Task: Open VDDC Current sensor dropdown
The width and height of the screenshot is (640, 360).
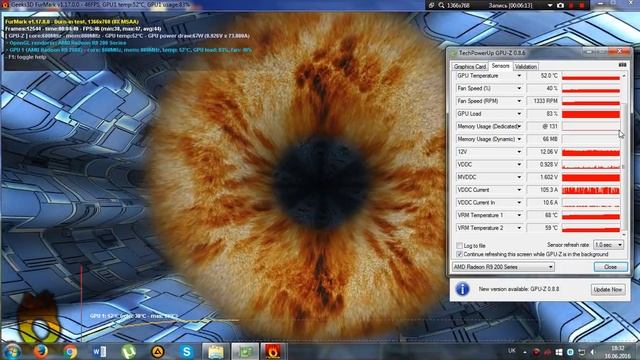Action: point(519,190)
